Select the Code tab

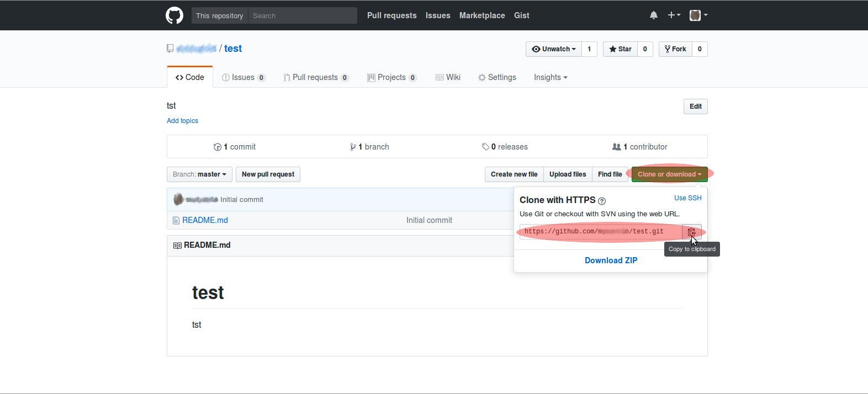[x=190, y=77]
